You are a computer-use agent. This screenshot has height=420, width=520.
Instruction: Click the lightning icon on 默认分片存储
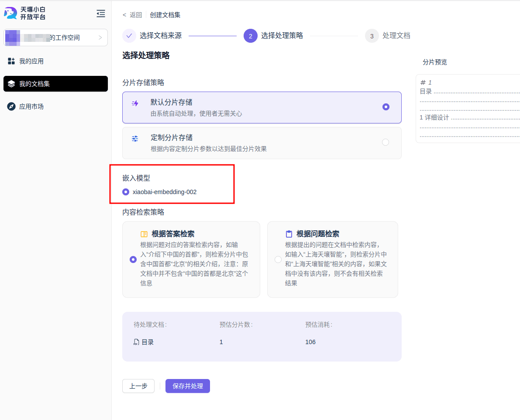point(134,103)
